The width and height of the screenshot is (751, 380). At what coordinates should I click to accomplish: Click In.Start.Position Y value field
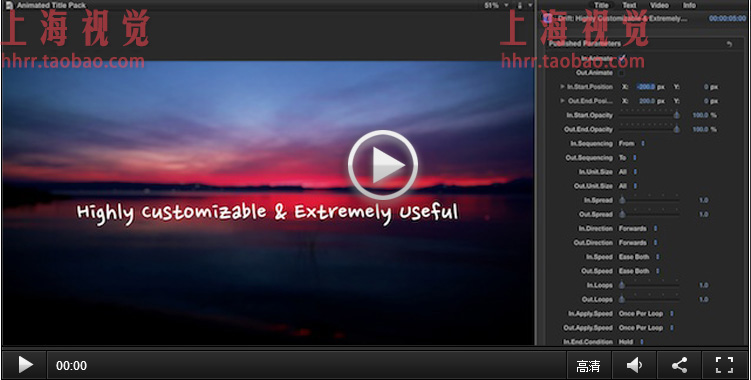click(706, 87)
